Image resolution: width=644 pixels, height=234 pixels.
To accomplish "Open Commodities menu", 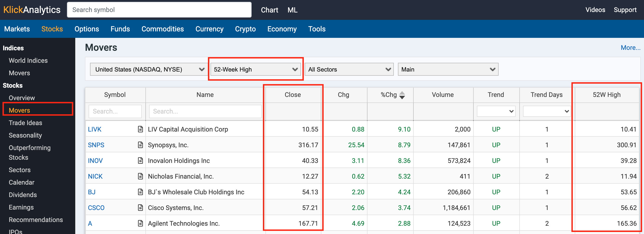I will coord(163,29).
